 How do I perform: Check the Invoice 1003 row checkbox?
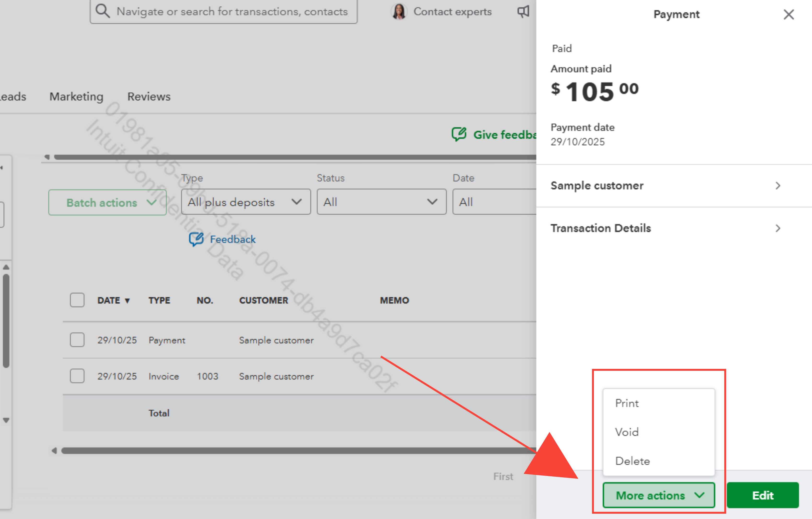[x=77, y=376]
